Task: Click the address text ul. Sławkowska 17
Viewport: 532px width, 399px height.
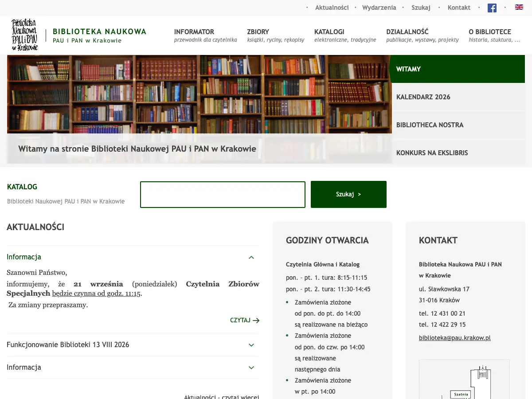Action: [444, 289]
